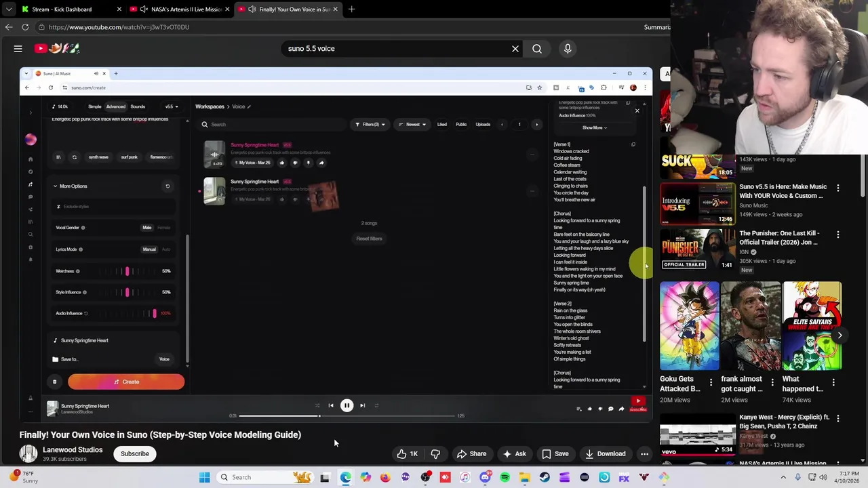868x488 pixels.
Task: Clear the YouTube search box text
Action: click(x=515, y=49)
